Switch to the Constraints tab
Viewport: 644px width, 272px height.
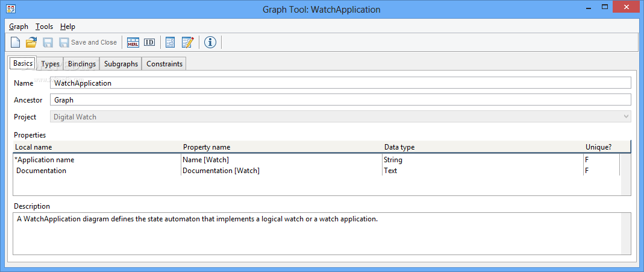164,64
